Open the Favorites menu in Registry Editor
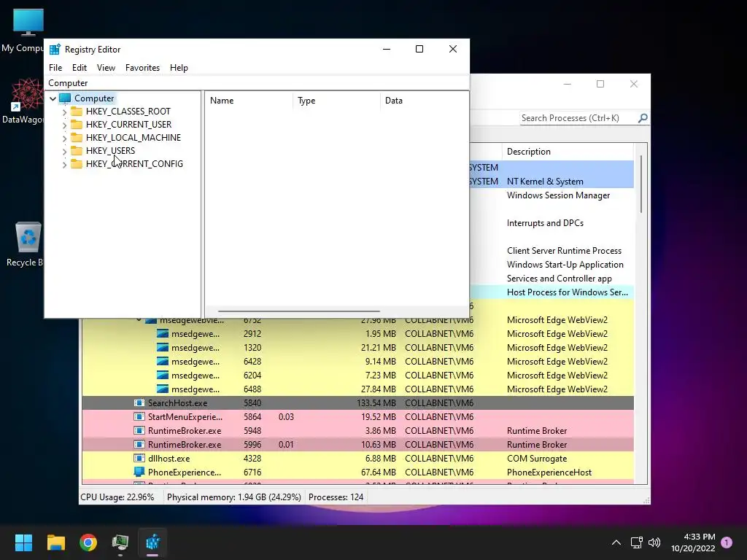This screenshot has width=747, height=560. (142, 68)
